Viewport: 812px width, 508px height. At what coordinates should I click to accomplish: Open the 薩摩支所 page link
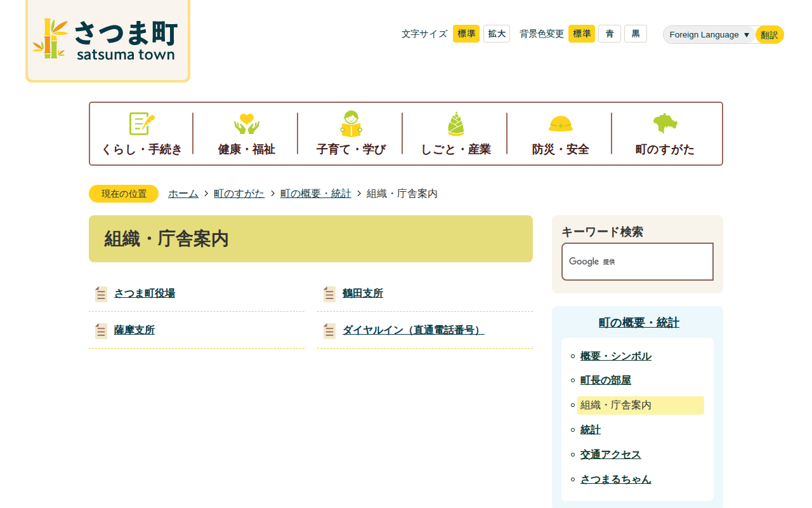tap(134, 330)
